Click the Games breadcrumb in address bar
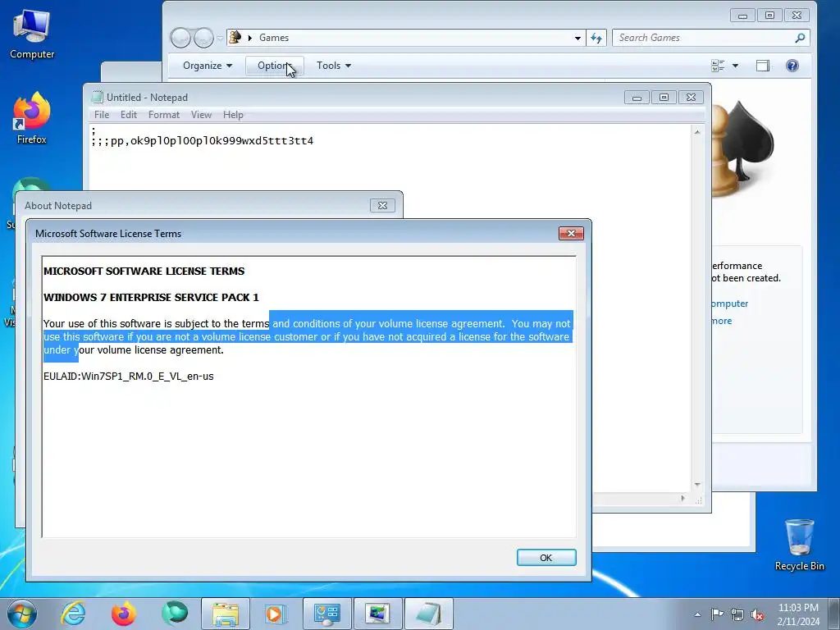 (x=274, y=38)
